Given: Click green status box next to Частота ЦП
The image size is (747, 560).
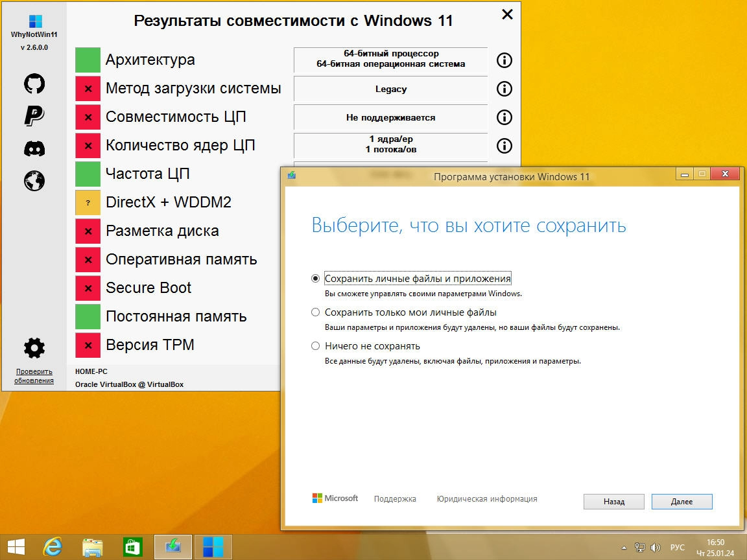Looking at the screenshot, I should click(x=88, y=174).
